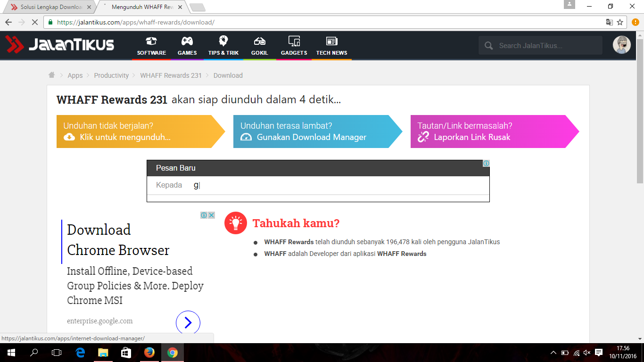The width and height of the screenshot is (644, 362).
Task: Open the Action Center notifications icon
Action: click(599, 353)
